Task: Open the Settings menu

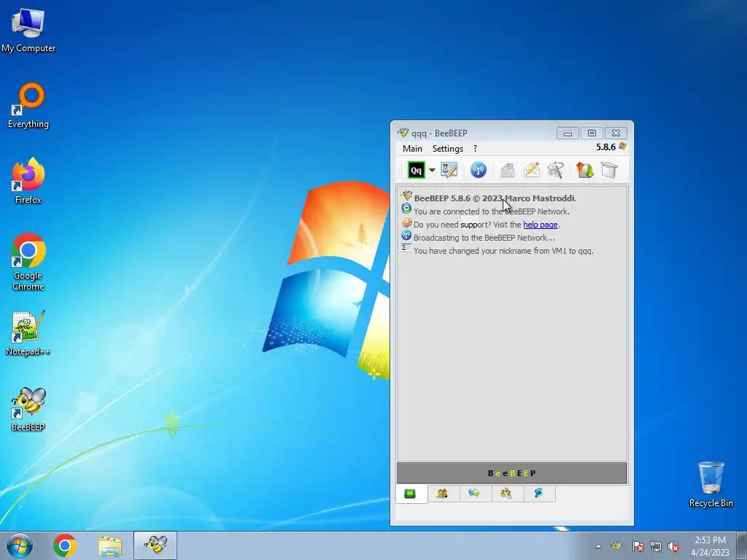Action: [x=447, y=149]
